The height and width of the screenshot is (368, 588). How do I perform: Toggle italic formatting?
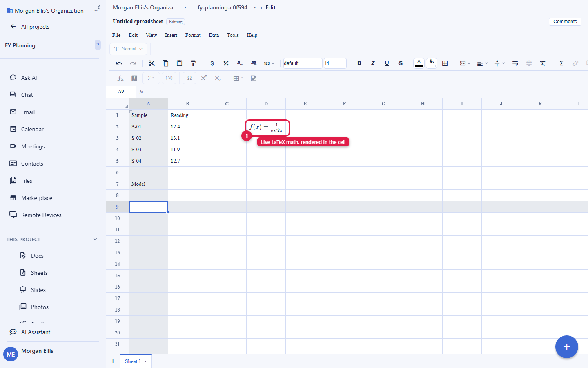point(373,63)
